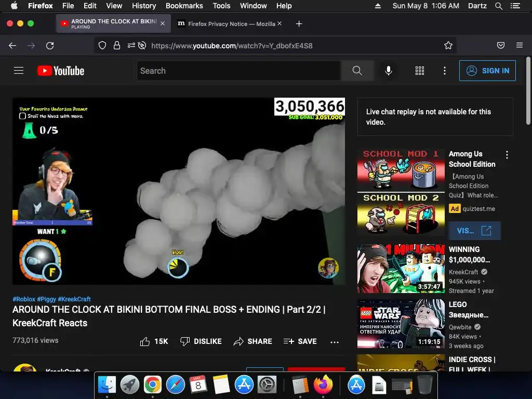Open the Help menu in menu bar

[x=284, y=6]
